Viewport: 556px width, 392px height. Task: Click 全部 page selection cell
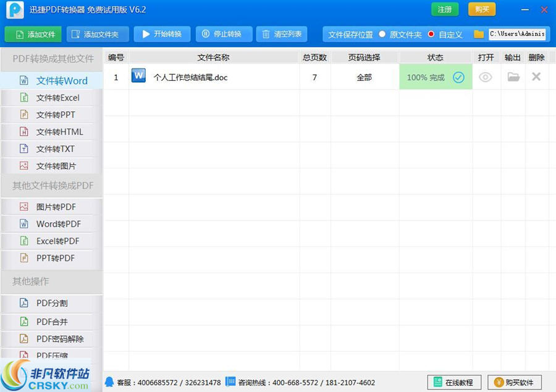pyautogui.click(x=364, y=77)
